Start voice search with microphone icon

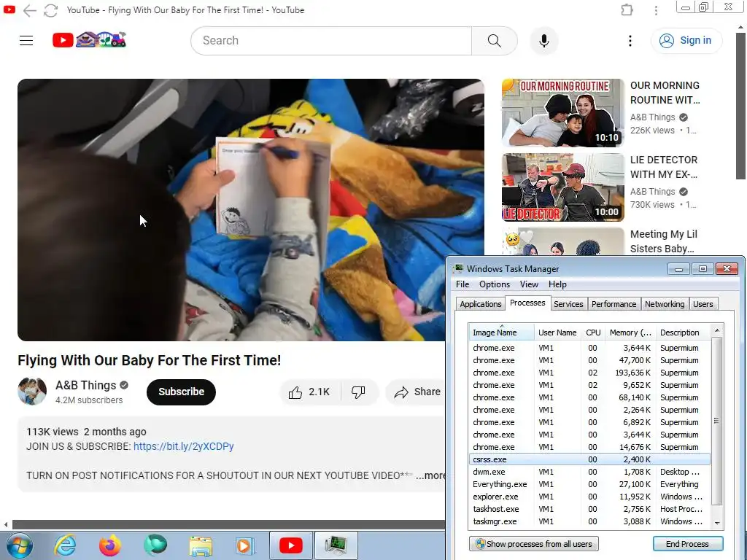click(544, 41)
